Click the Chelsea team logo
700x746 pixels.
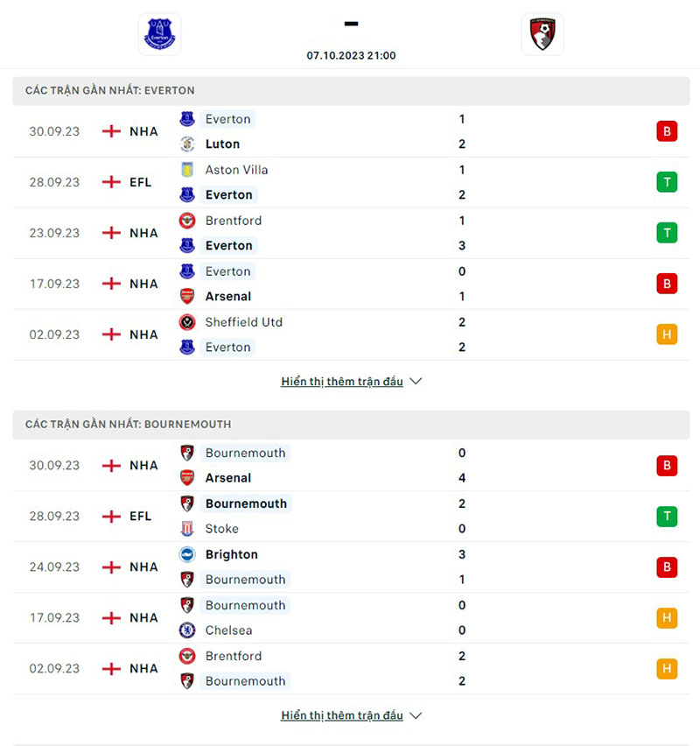point(187,630)
